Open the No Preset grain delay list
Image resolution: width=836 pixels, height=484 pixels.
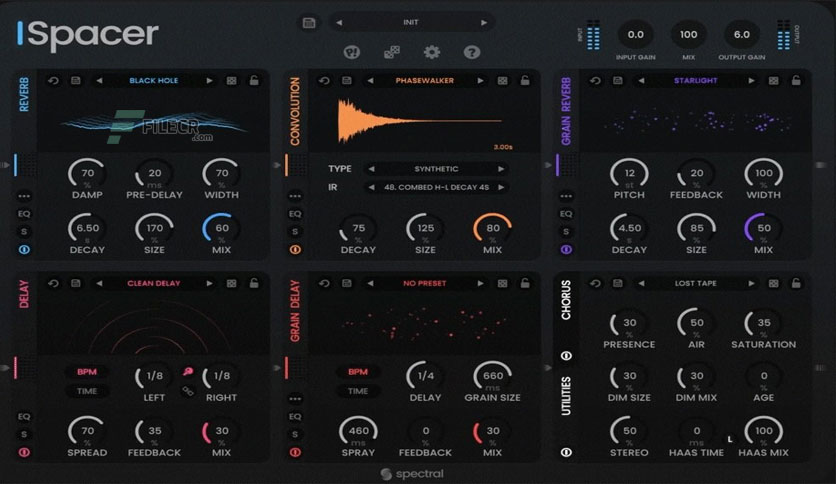tap(424, 284)
